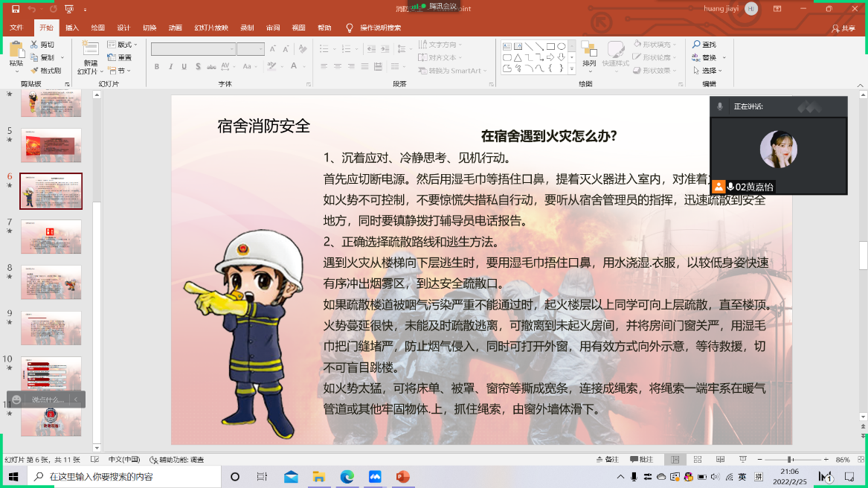Toggle the microphone of 02黄嘉怡
The width and height of the screenshot is (868, 488).
click(x=730, y=187)
